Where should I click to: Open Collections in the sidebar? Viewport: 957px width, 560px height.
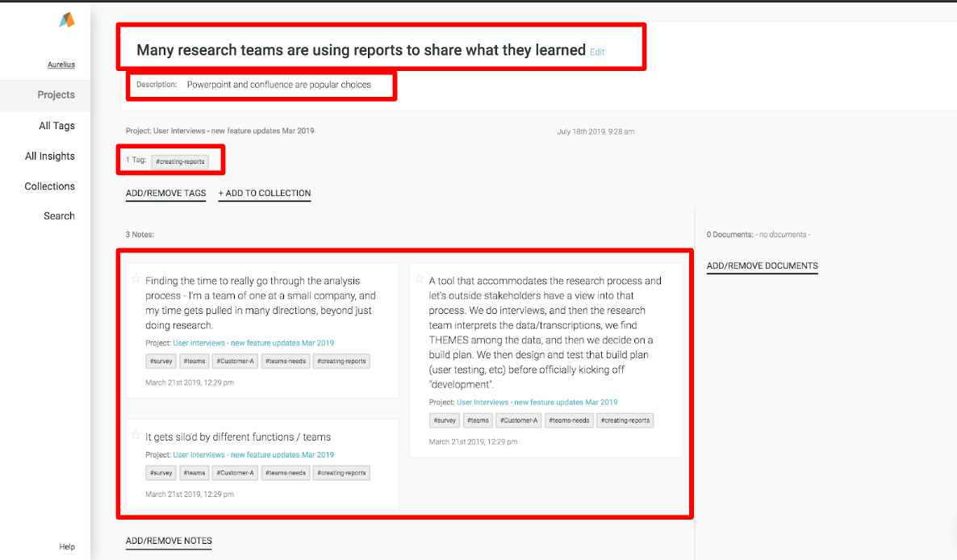coord(49,186)
